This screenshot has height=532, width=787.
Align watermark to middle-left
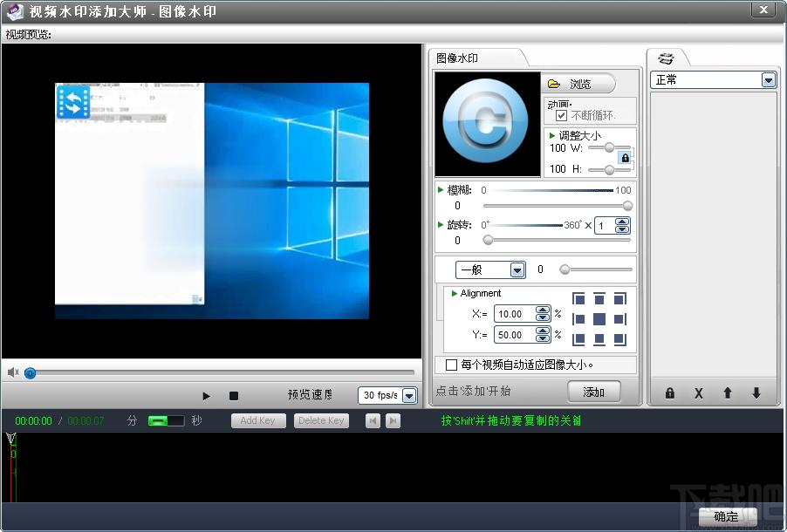(578, 319)
